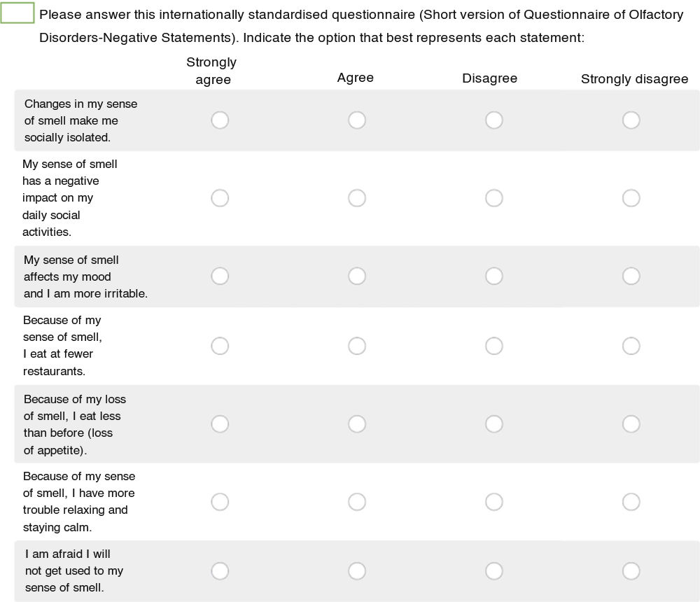Mark Strongly disagree for socially isolated statement
The height and width of the screenshot is (602, 700).
point(631,120)
